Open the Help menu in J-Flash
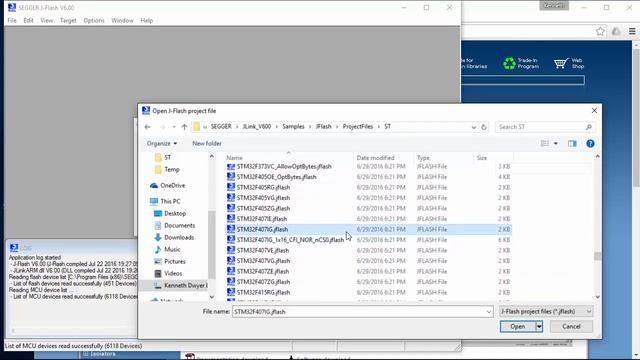Viewport: 640px width, 360px height. pyautogui.click(x=147, y=20)
